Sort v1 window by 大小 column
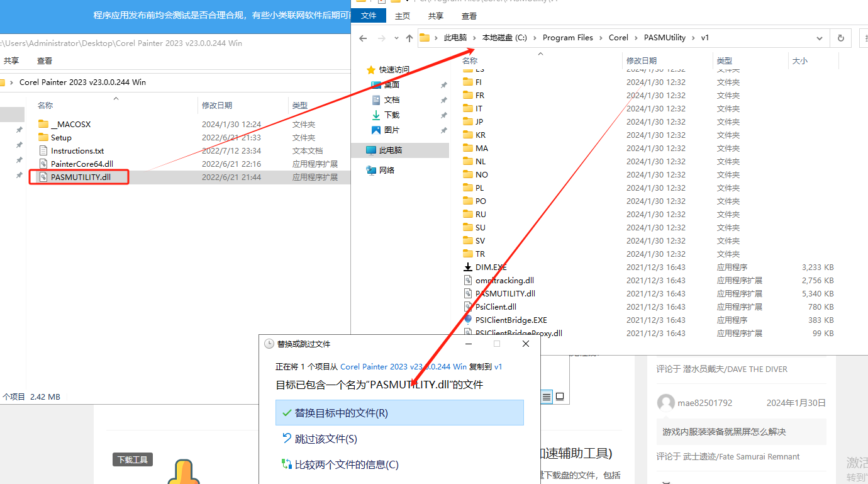Viewport: 868px width, 484px height. (799, 61)
